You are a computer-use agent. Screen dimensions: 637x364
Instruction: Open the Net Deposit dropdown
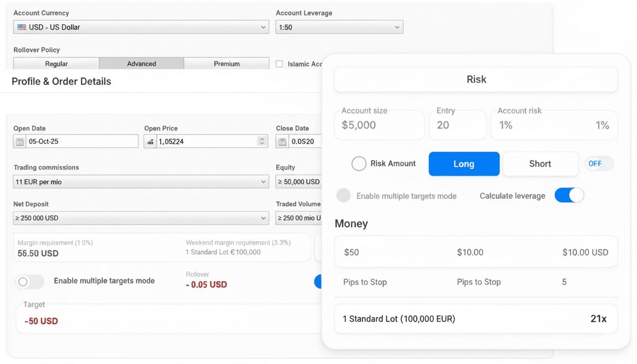(x=141, y=218)
